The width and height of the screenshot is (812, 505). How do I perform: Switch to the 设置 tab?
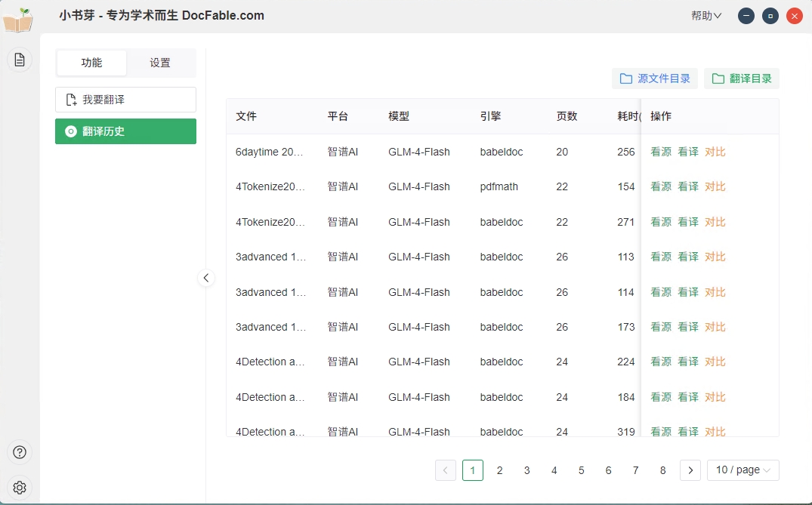click(160, 63)
